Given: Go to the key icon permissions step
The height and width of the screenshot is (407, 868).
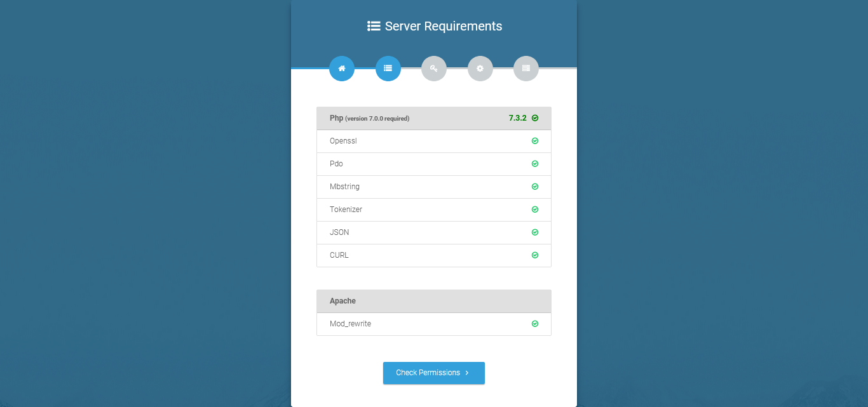Looking at the screenshot, I should pyautogui.click(x=434, y=69).
